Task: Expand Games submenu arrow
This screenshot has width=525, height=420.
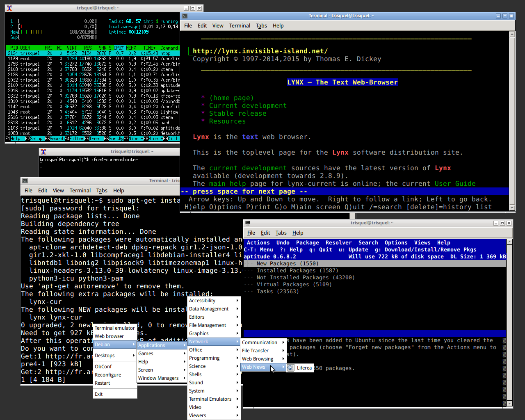Action: tap(184, 354)
